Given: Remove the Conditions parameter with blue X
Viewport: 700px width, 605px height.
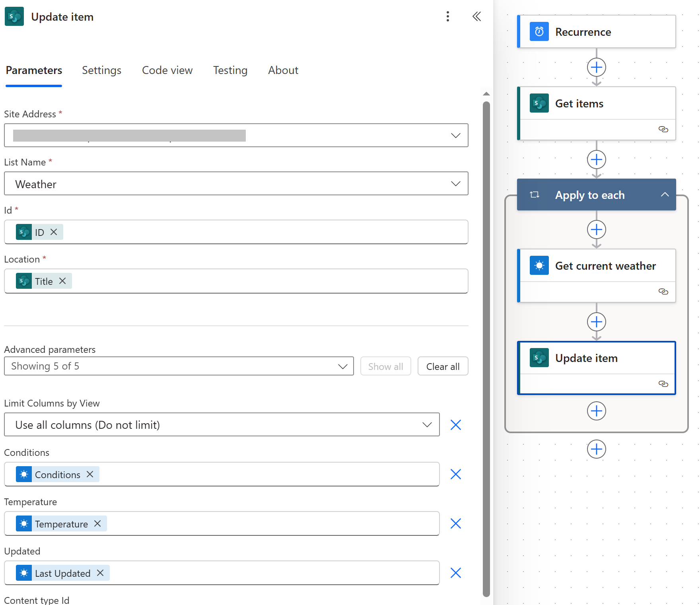Looking at the screenshot, I should (455, 474).
